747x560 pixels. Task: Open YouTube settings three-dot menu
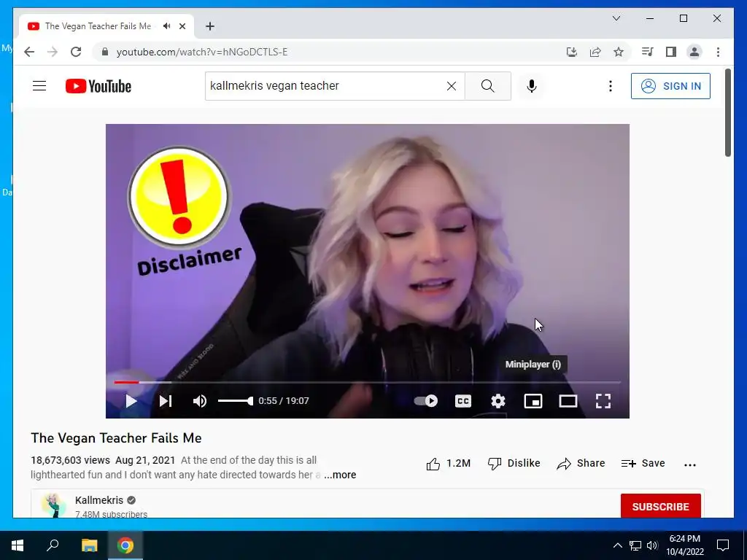pos(611,86)
